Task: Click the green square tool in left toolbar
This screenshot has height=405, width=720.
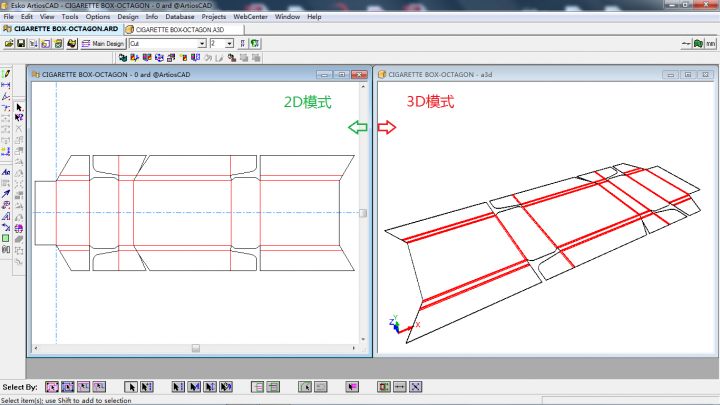Action: coord(6,238)
